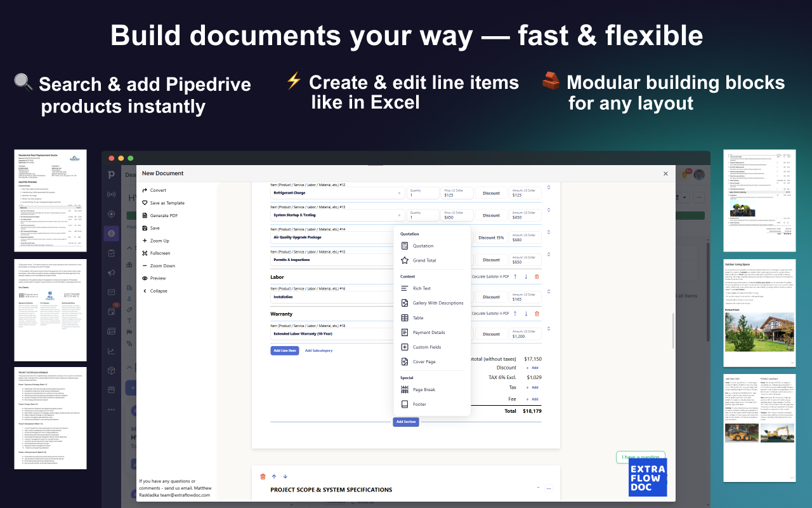Image resolution: width=812 pixels, height=508 pixels.
Task: Open reorder handle for Refrigerant Charge row
Action: (x=549, y=187)
